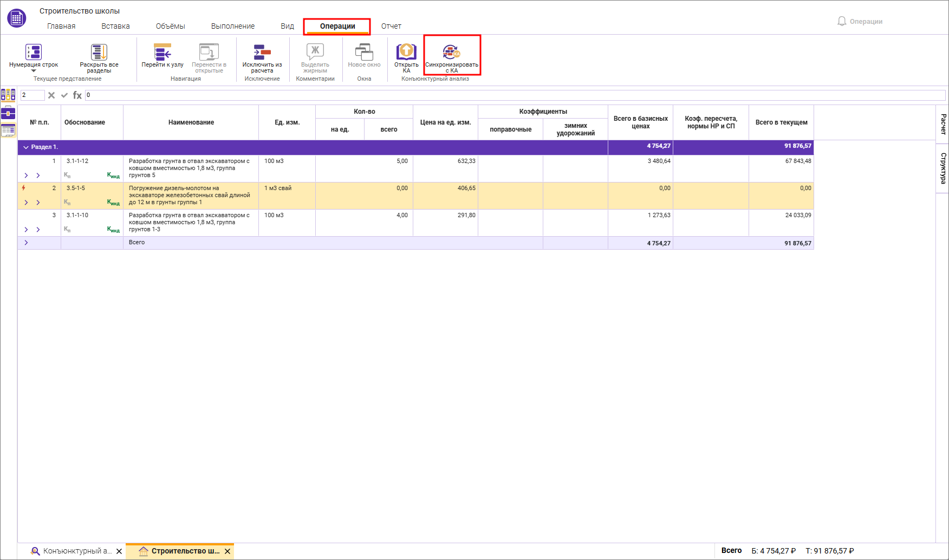Click Обоснование column header

coord(92,122)
